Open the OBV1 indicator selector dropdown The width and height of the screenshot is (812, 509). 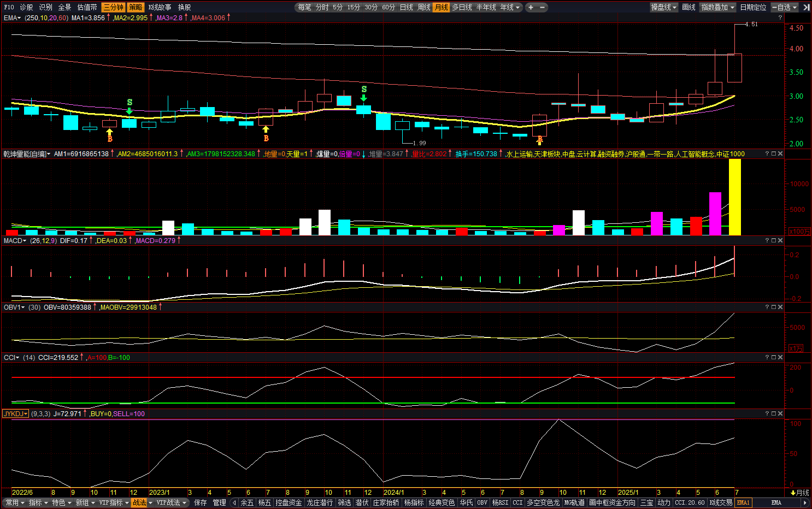click(x=14, y=307)
